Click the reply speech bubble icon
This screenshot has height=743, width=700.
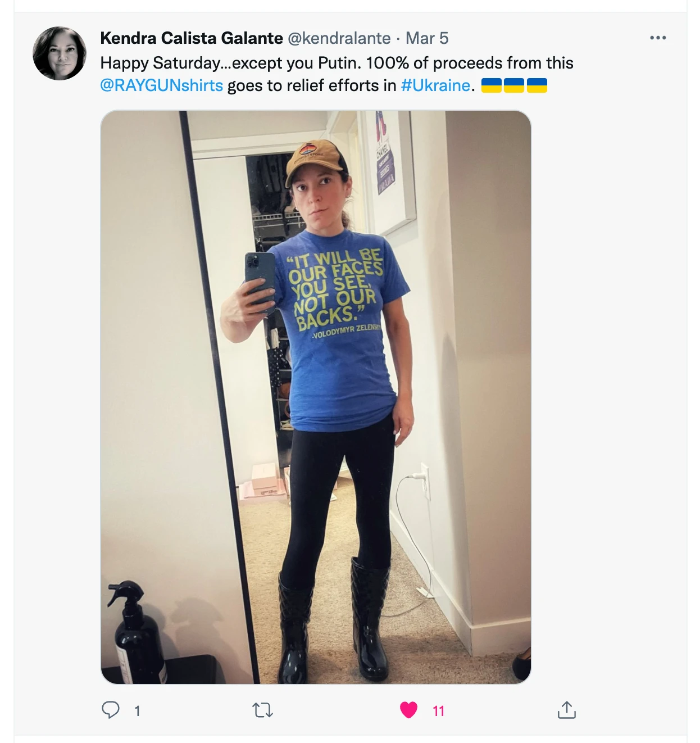click(111, 710)
